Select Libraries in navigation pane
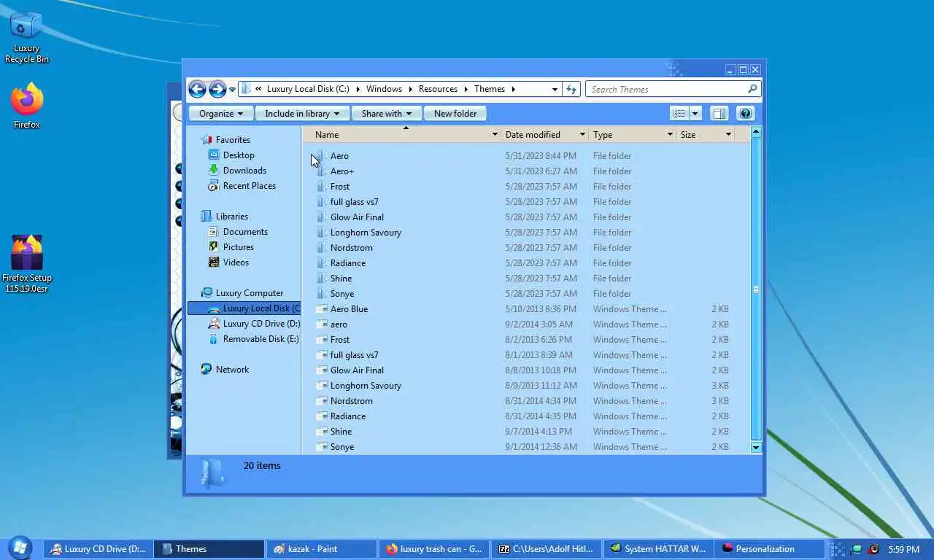 [x=231, y=217]
